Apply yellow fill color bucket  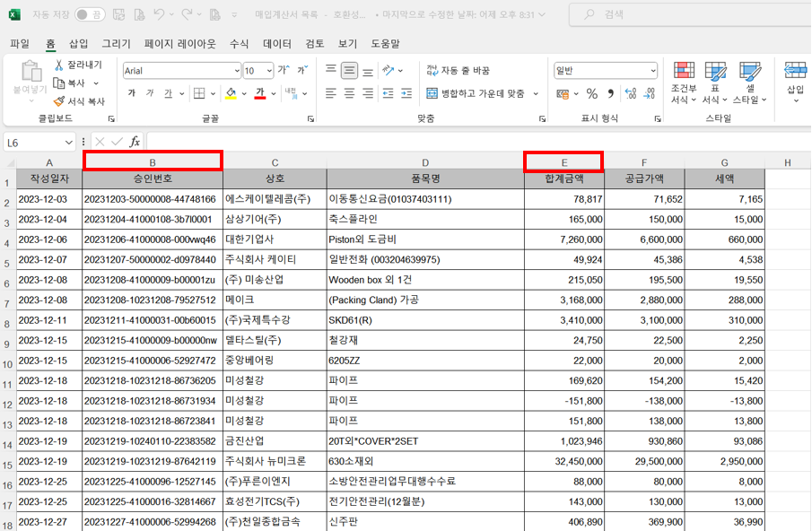pos(231,93)
